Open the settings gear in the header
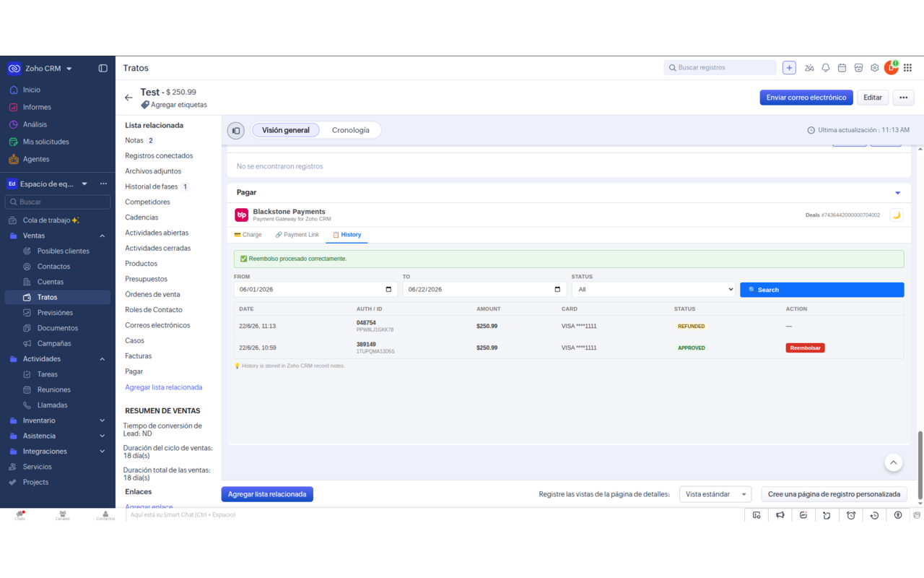 coord(874,68)
